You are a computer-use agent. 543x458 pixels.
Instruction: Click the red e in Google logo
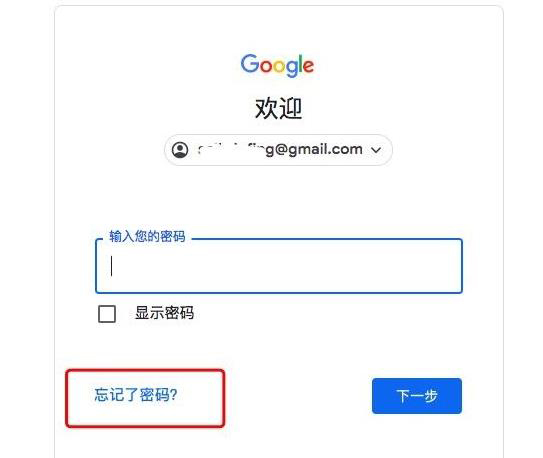pyautogui.click(x=308, y=66)
